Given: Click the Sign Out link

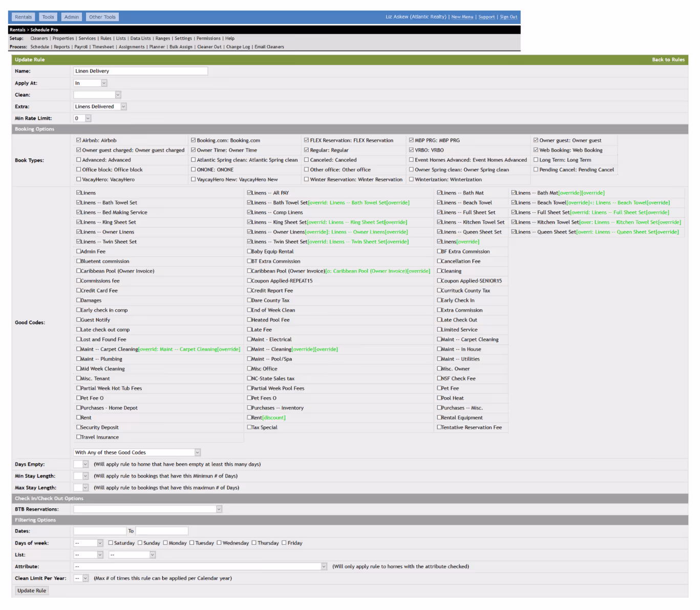Looking at the screenshot, I should (508, 17).
